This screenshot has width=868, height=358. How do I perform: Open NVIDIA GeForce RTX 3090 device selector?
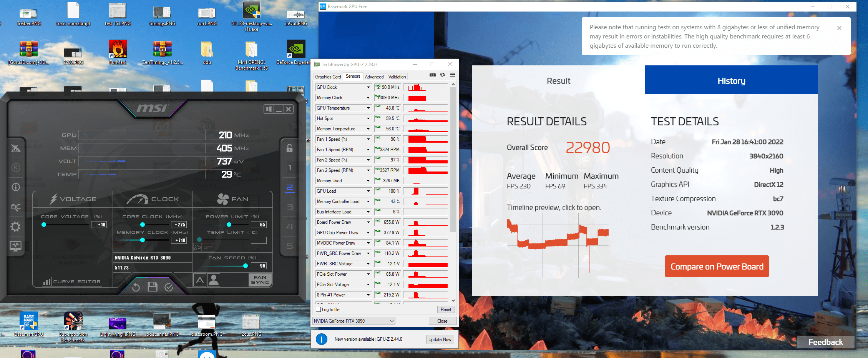pos(354,321)
